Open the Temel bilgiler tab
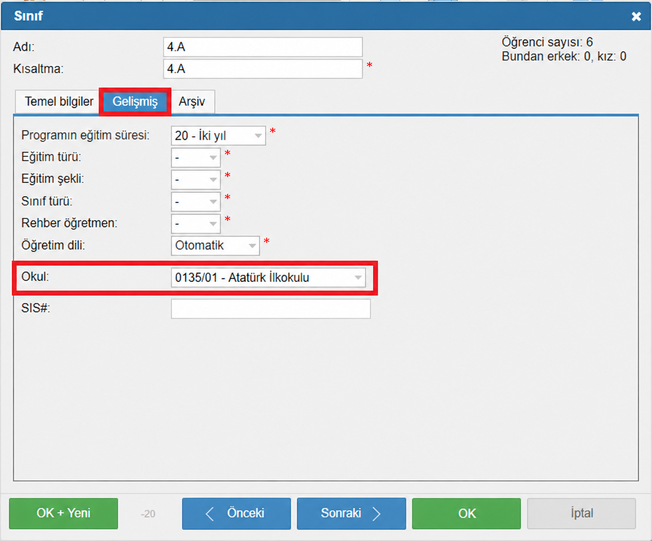Viewport: 652px width, 541px height. click(59, 101)
